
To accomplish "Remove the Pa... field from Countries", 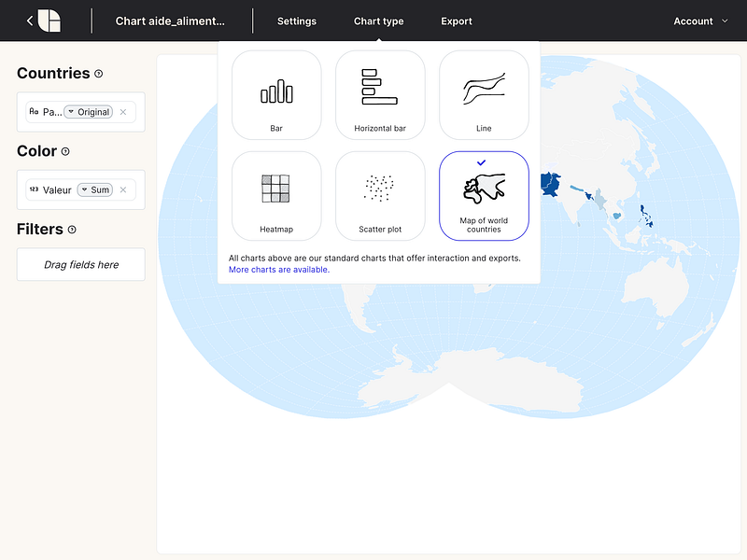I will pos(123,112).
